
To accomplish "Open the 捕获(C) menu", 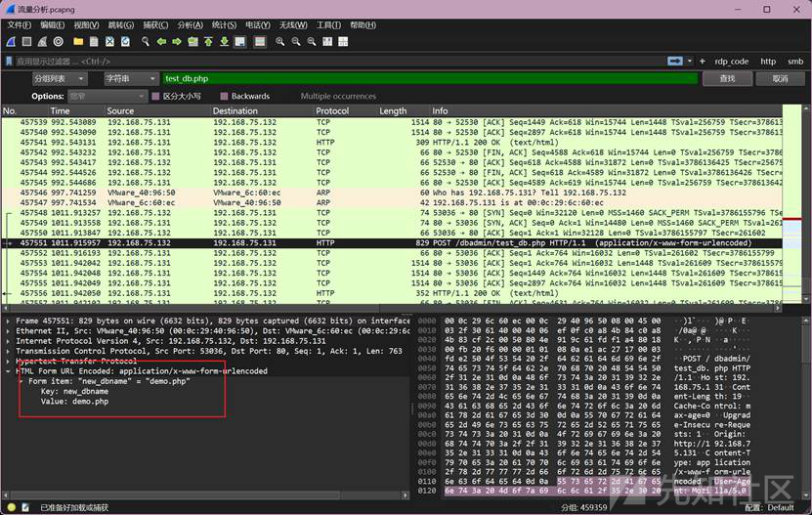I will point(155,24).
